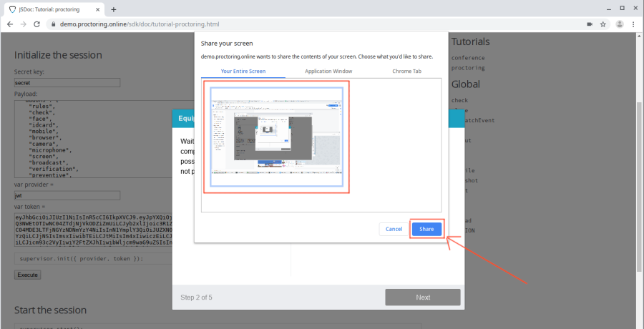Click the Tutorials heading in sidebar

(x=470, y=41)
